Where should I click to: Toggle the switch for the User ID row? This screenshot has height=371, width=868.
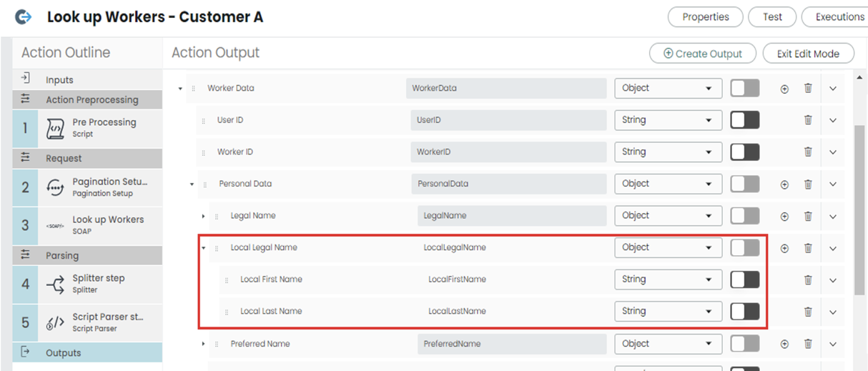coord(744,120)
